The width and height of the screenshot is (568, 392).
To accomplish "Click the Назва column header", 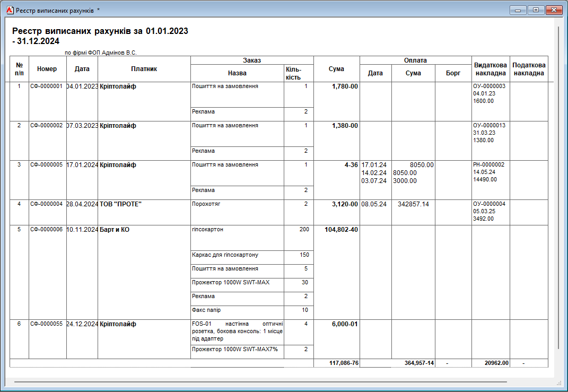I will (237, 73).
